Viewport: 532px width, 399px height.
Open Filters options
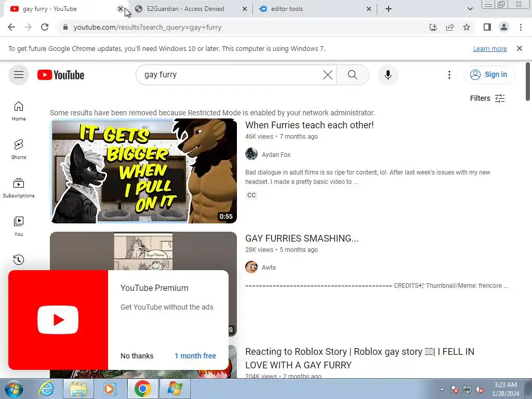[487, 98]
